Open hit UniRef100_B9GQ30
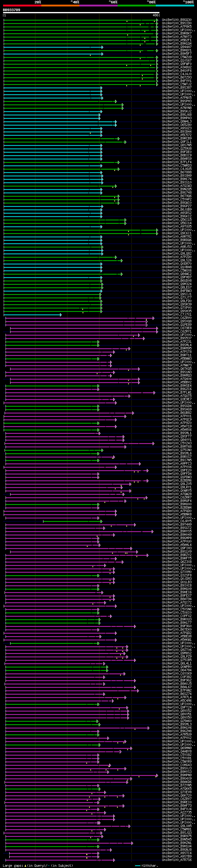This screenshot has height=868, width=197. (177, 20)
